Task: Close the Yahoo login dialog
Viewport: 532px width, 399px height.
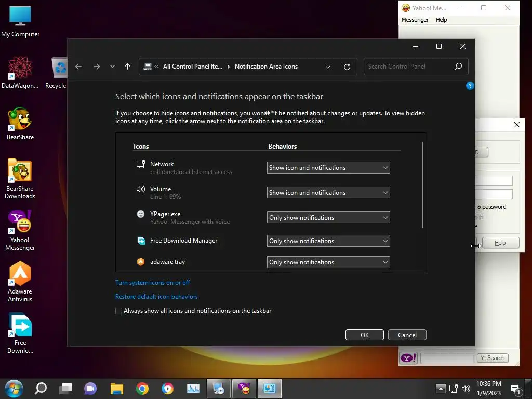Action: tap(517, 125)
